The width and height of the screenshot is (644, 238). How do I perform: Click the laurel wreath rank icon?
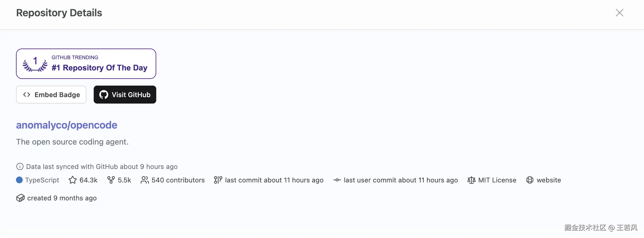coord(35,64)
